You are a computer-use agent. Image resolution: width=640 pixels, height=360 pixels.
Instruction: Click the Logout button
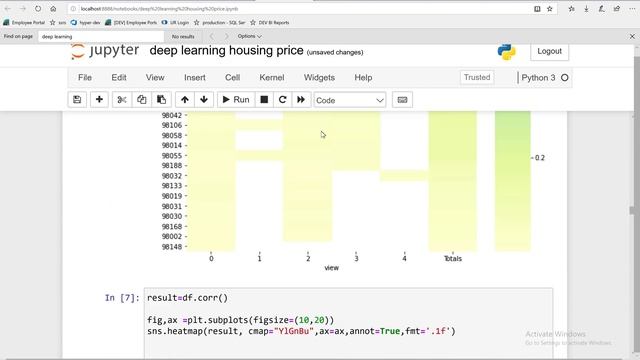(x=549, y=51)
